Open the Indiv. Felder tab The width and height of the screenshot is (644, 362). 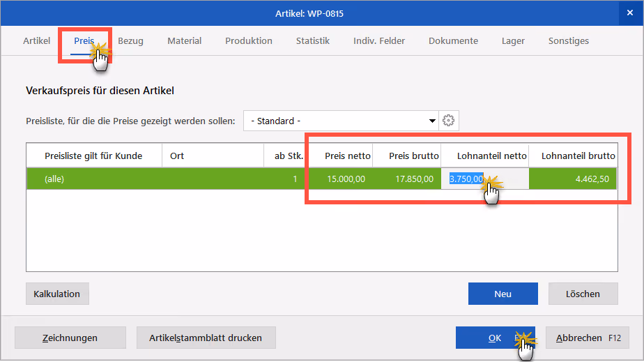point(379,40)
